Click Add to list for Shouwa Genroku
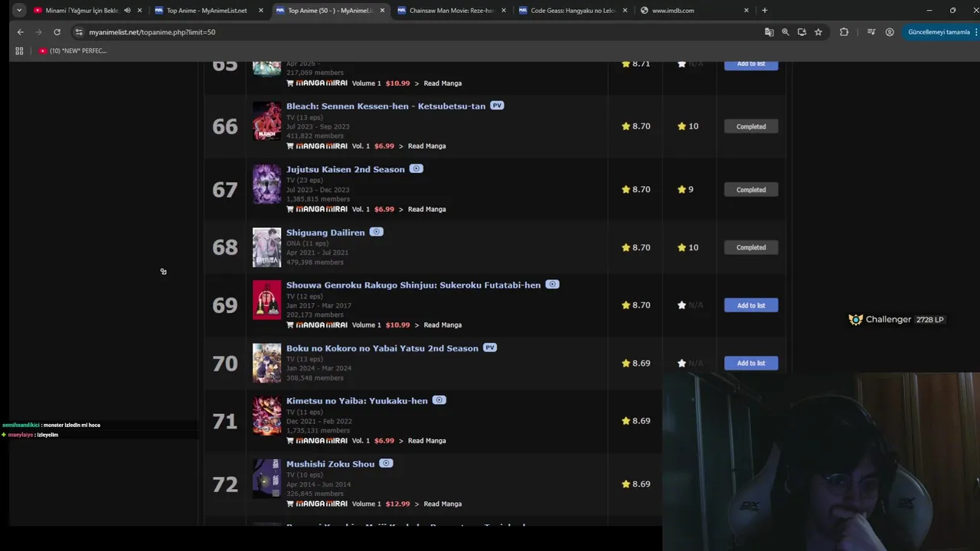Screen dimensions: 980x551 [x=751, y=305]
